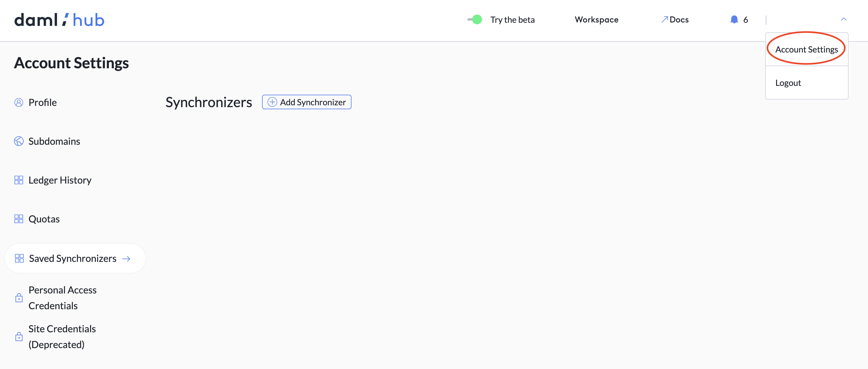Open notifications via the bell icon
The width and height of the screenshot is (868, 369).
pyautogui.click(x=734, y=19)
